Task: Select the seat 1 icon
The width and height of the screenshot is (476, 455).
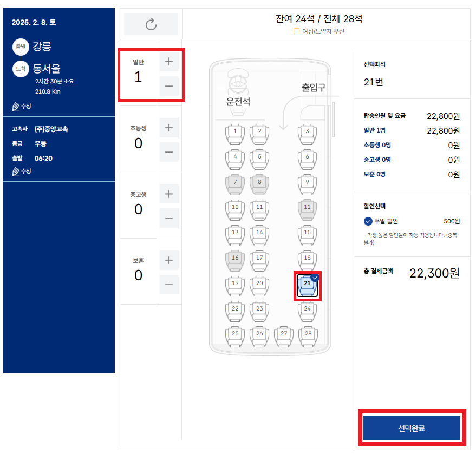Action: (x=234, y=134)
